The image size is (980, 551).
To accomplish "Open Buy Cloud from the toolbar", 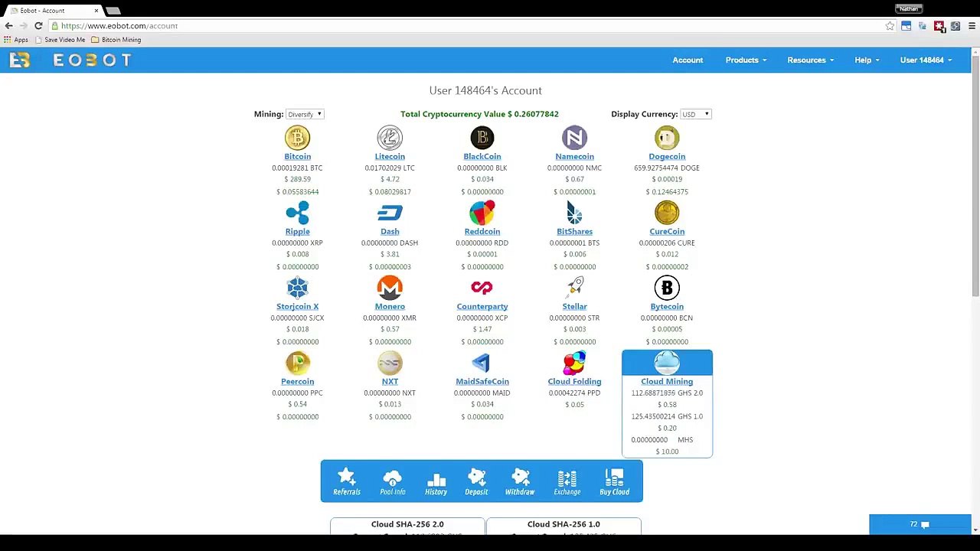I will 614,481.
